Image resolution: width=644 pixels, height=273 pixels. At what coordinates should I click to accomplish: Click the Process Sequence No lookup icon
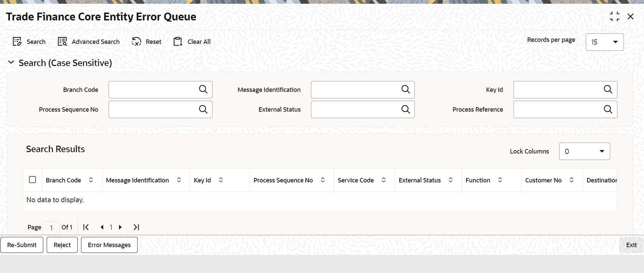[203, 109]
